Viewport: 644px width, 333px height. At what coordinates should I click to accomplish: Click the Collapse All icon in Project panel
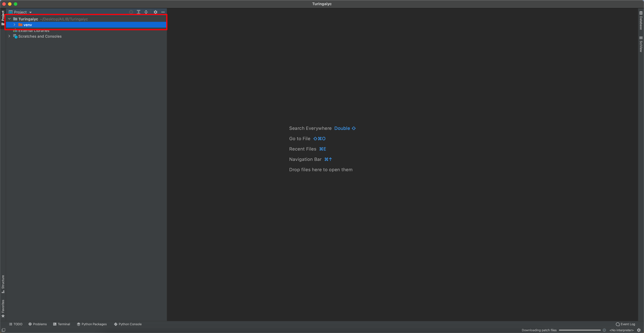click(x=146, y=12)
